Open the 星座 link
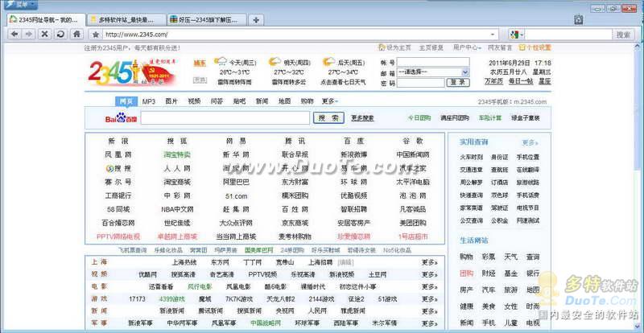This screenshot has height=333, width=644. [545, 81]
